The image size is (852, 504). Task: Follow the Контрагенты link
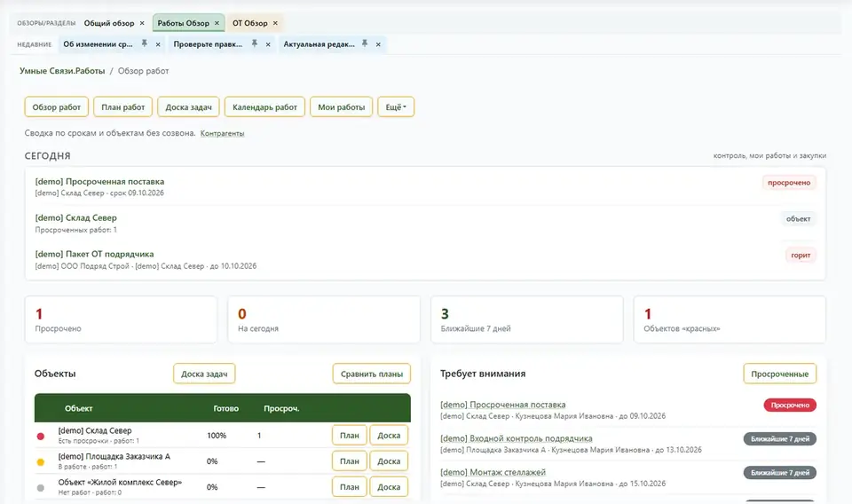tap(222, 134)
